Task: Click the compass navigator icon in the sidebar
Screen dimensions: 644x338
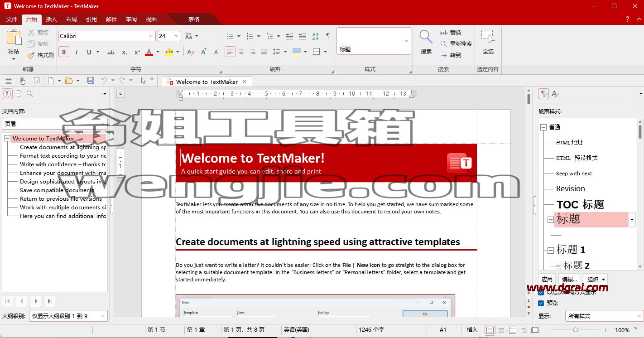Action: (7, 94)
